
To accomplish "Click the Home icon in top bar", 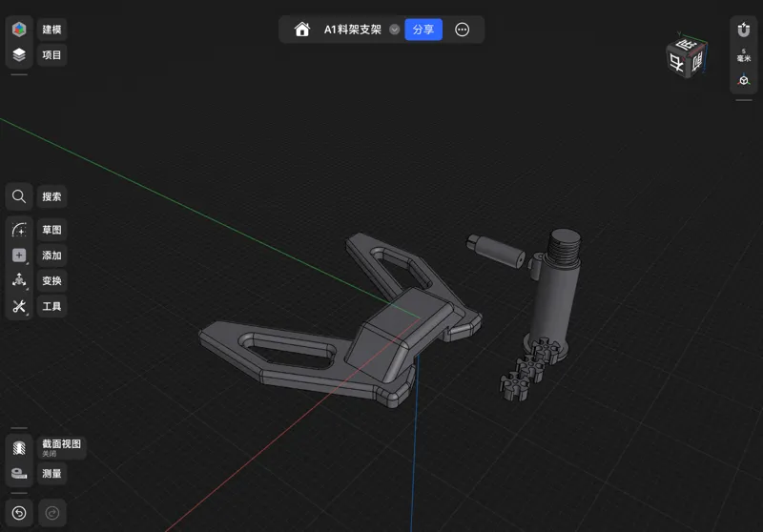I will (x=301, y=30).
